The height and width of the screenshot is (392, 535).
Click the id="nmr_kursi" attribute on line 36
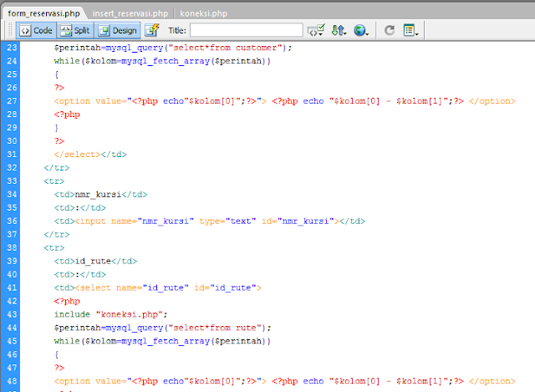tap(298, 221)
